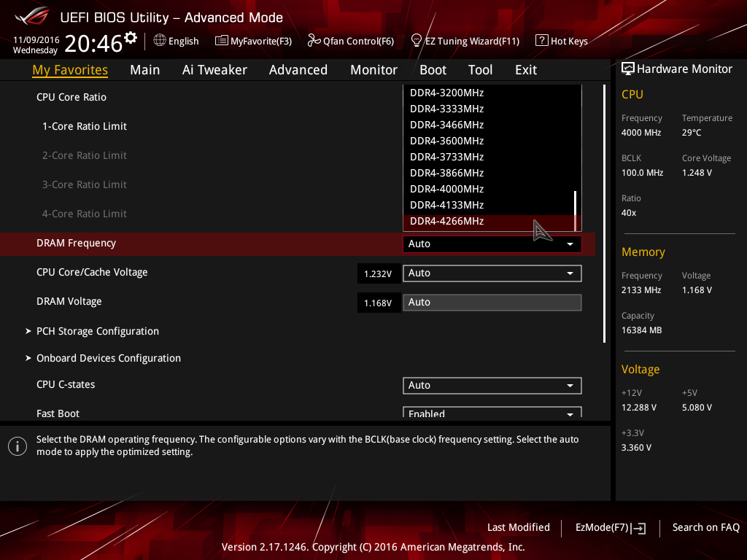This screenshot has width=747, height=560.
Task: Click Last Modified
Action: click(x=519, y=527)
